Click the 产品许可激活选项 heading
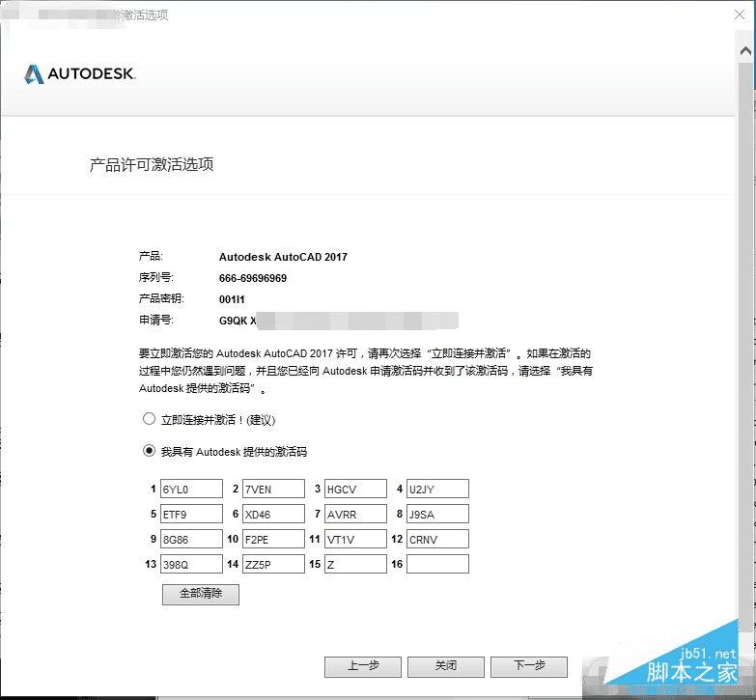Screen dimensions: 756x700 (152, 164)
